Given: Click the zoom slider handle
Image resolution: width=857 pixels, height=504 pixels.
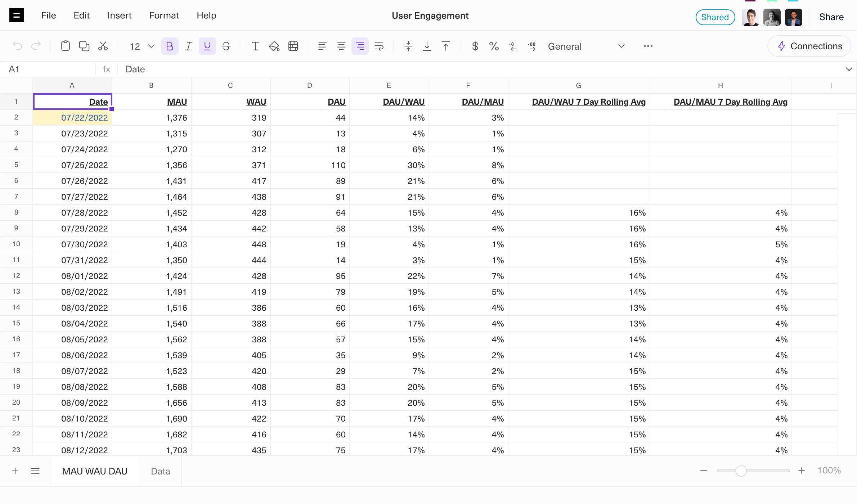Looking at the screenshot, I should [x=741, y=471].
